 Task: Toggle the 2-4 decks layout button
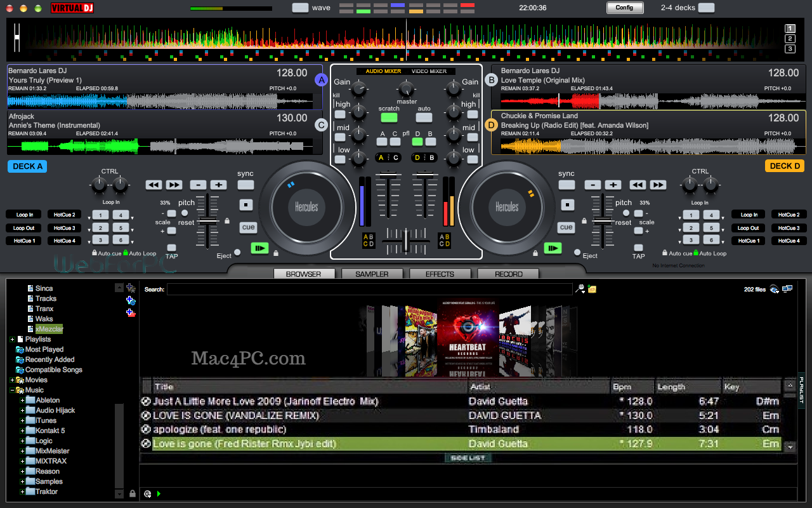(705, 8)
